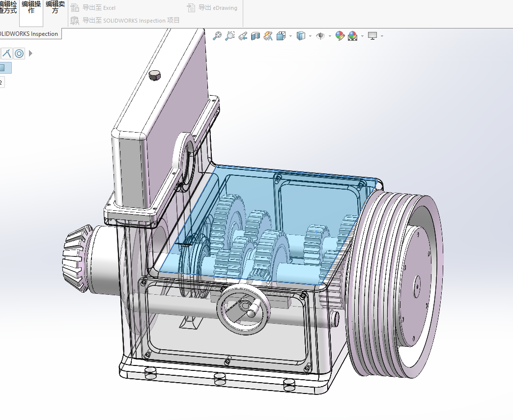Expand more panel tabs with the arrow
This screenshot has width=513, height=420.
click(31, 54)
